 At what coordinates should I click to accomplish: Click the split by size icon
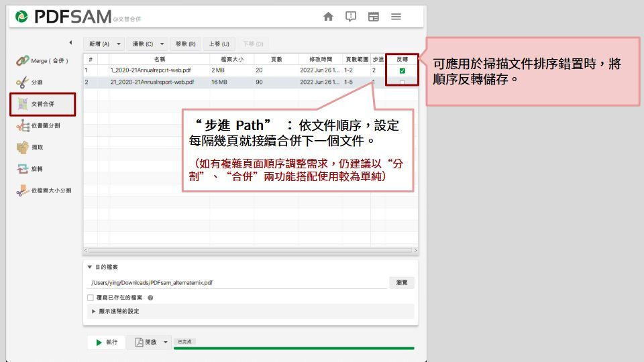point(22,190)
